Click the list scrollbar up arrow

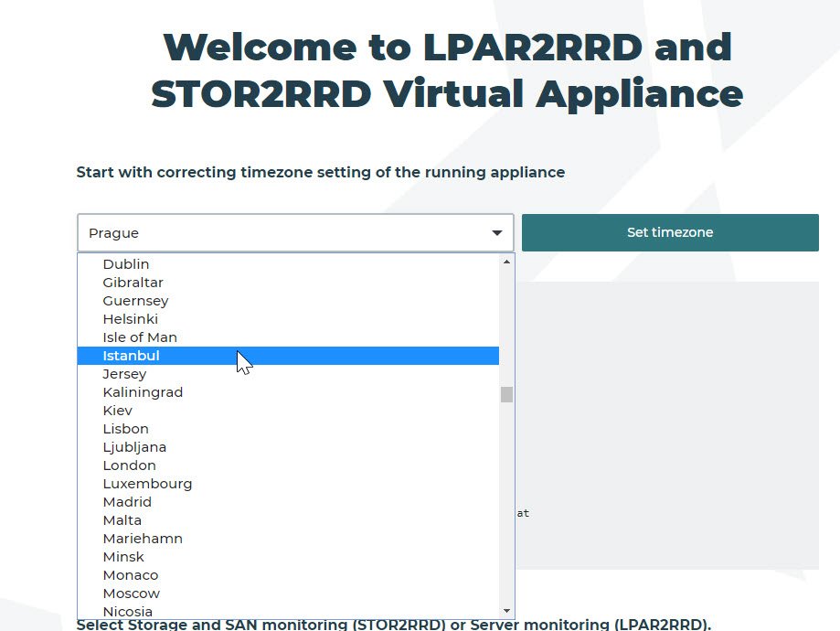click(506, 262)
